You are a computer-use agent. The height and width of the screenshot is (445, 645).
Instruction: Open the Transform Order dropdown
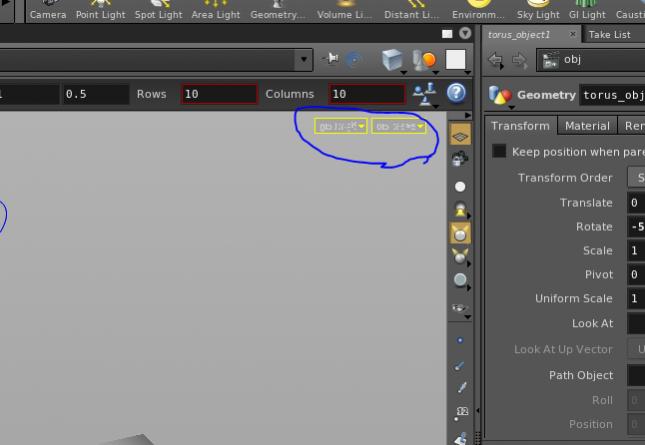coord(636,178)
